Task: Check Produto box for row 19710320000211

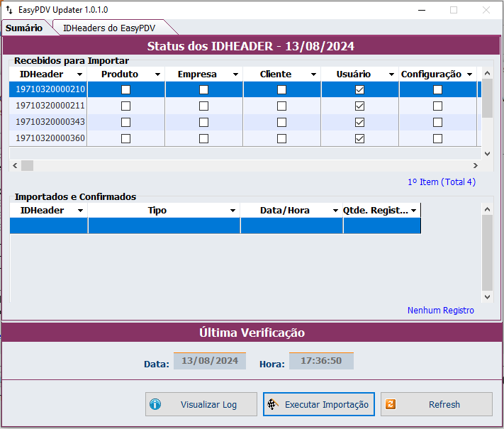Action: click(125, 106)
